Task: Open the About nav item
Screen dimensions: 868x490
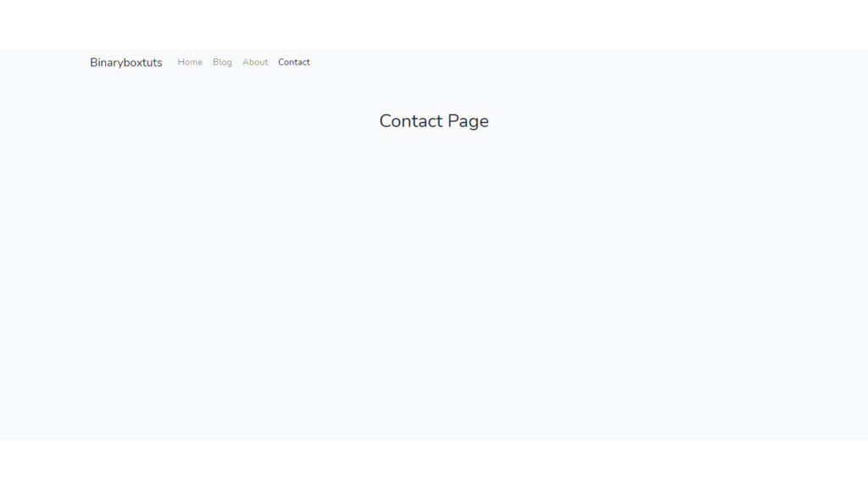Action: point(254,62)
